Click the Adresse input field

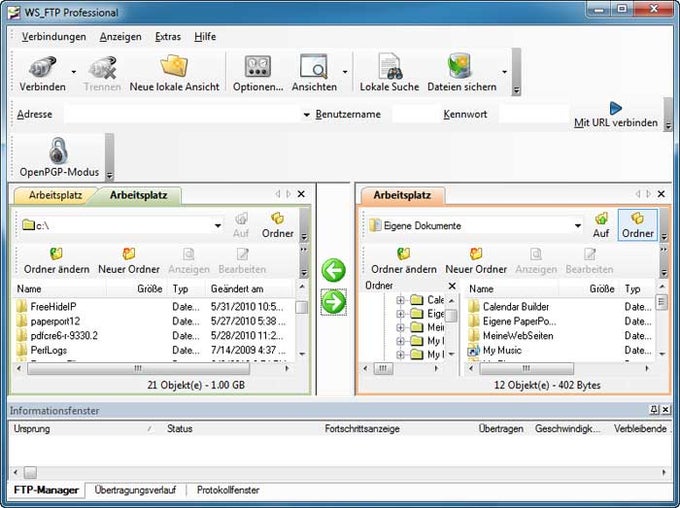[181, 115]
